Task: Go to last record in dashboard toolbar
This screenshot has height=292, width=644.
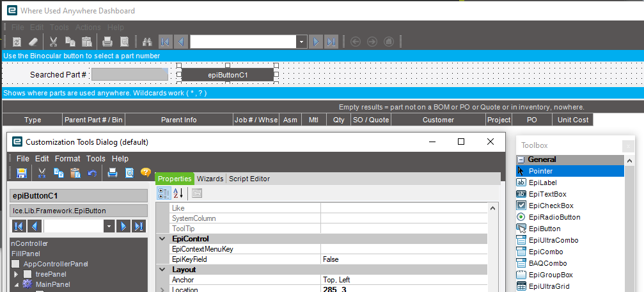Action: (331, 42)
